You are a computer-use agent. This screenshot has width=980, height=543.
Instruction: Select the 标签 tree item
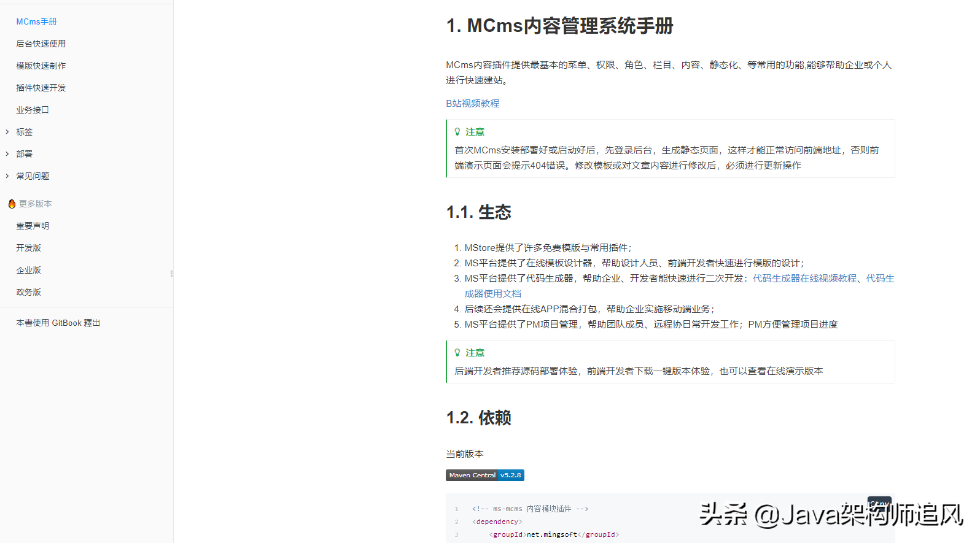pos(24,132)
